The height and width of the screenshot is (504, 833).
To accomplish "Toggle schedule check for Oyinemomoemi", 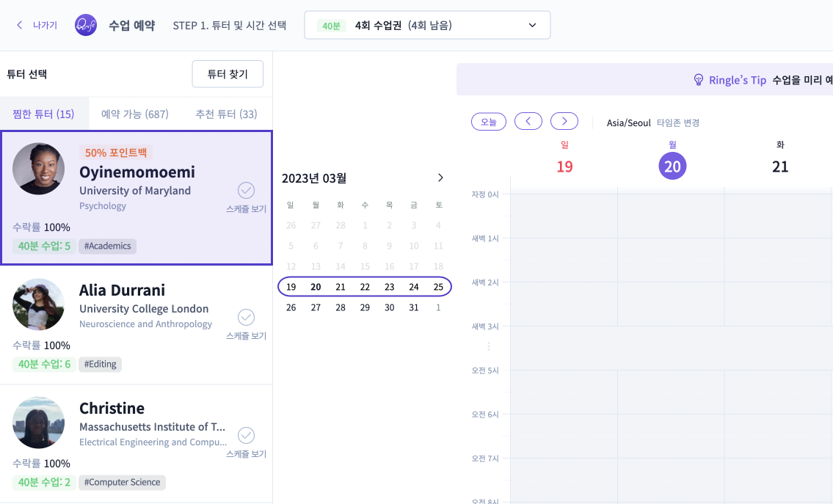I will point(246,190).
